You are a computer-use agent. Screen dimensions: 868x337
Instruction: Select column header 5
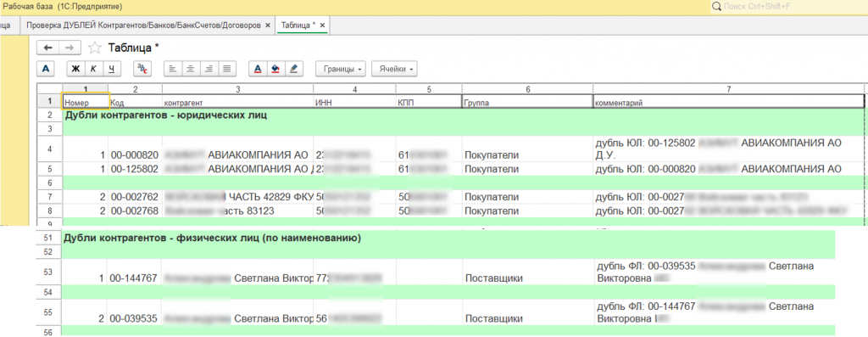(x=428, y=88)
